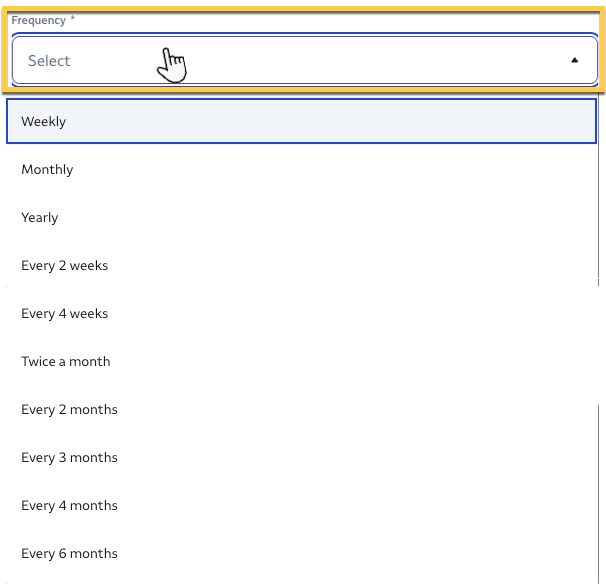
Task: Select Monthly from the frequency list
Action: click(302, 170)
